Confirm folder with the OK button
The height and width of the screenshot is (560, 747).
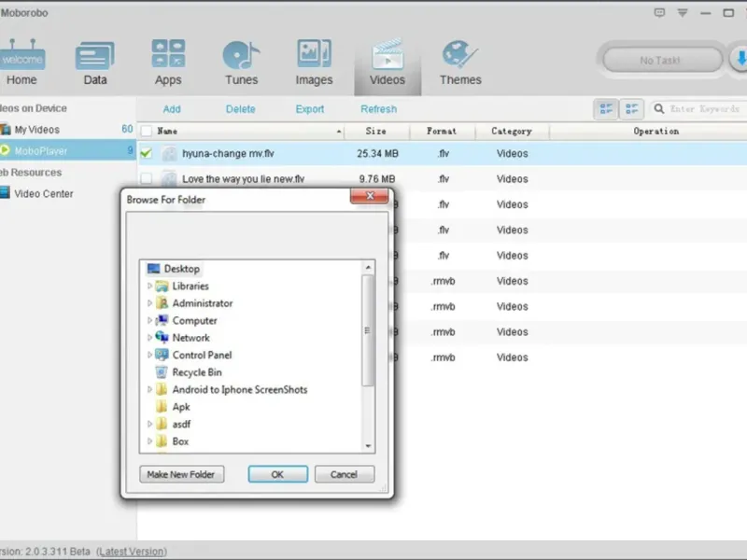point(277,474)
